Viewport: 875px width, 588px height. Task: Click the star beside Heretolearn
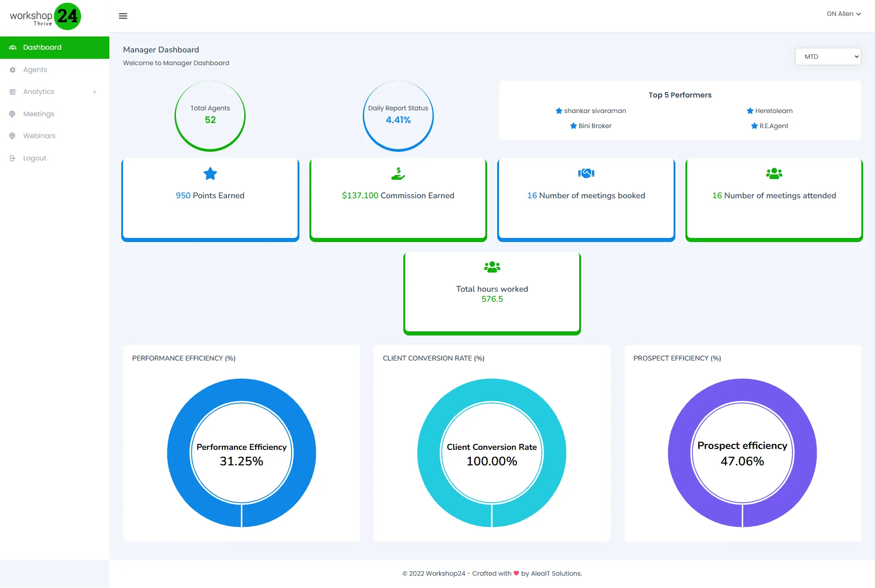750,111
